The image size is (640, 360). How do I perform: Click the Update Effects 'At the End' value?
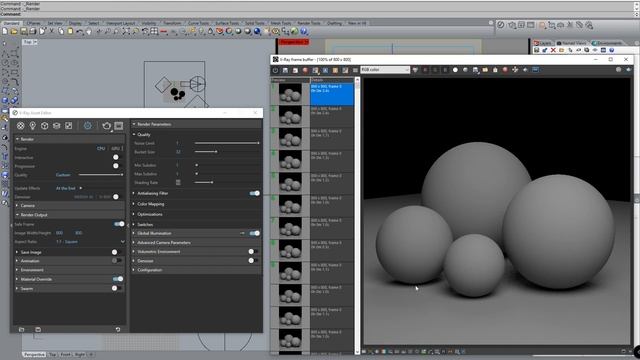pos(66,188)
